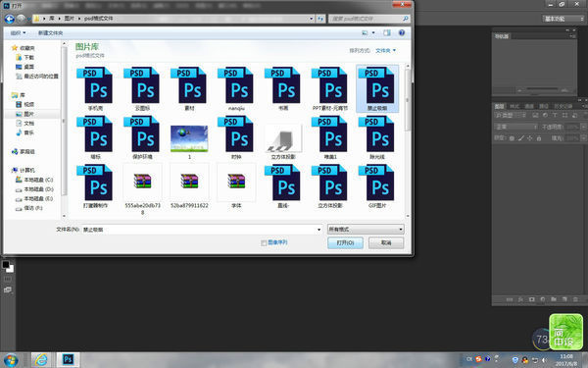Click the volume icon in system tray
588x368 pixels.
click(544, 360)
